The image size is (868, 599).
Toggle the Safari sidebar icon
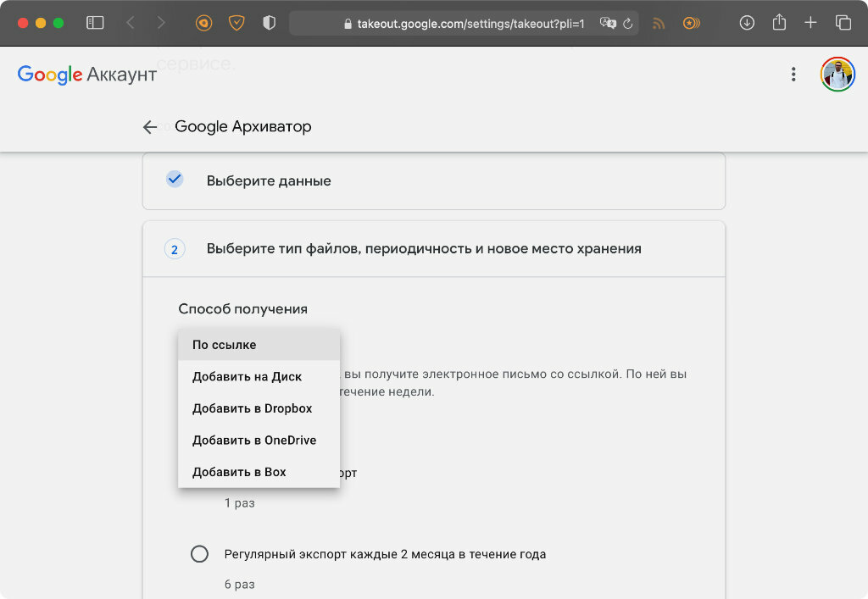(95, 23)
